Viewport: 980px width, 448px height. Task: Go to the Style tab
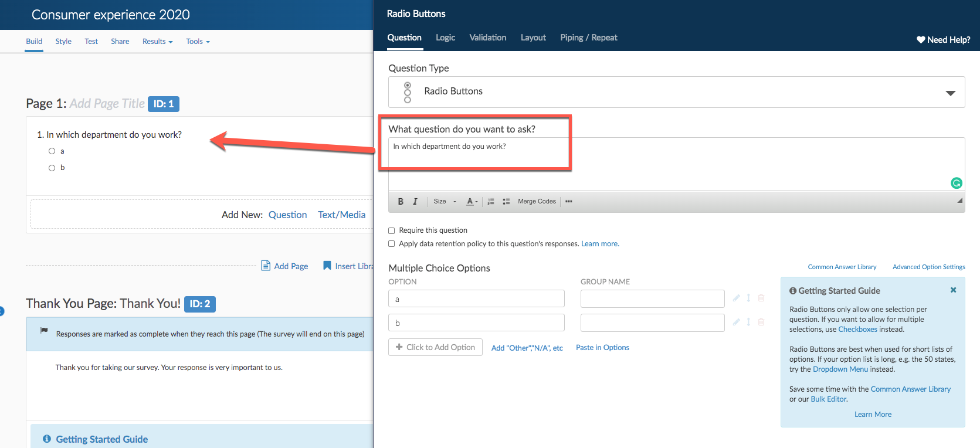(x=63, y=42)
